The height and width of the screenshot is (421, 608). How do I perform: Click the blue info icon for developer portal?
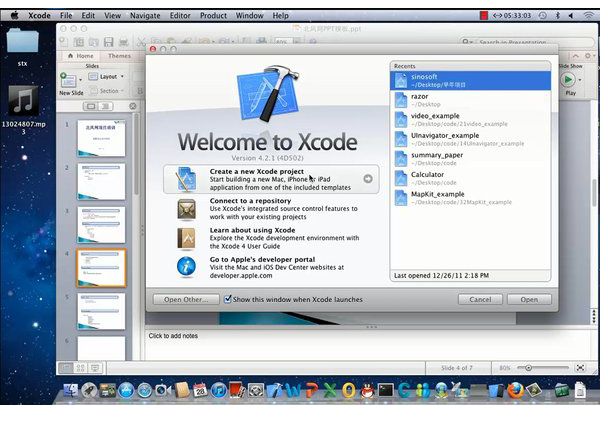pos(187,267)
